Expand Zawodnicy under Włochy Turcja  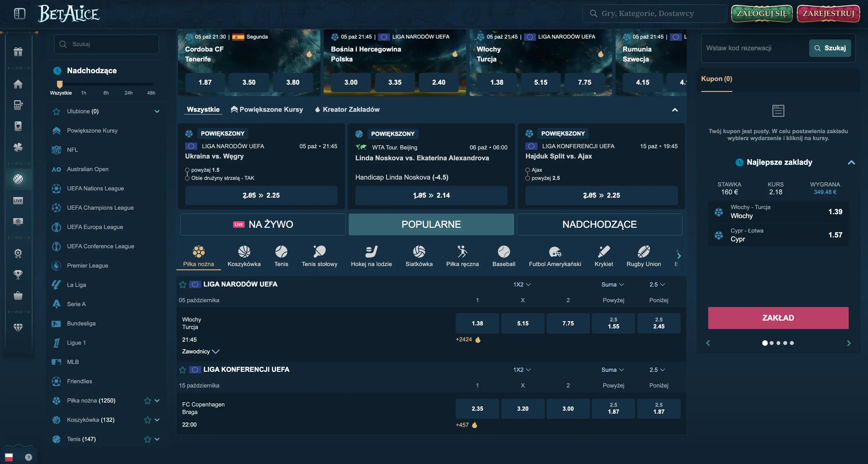coord(201,351)
